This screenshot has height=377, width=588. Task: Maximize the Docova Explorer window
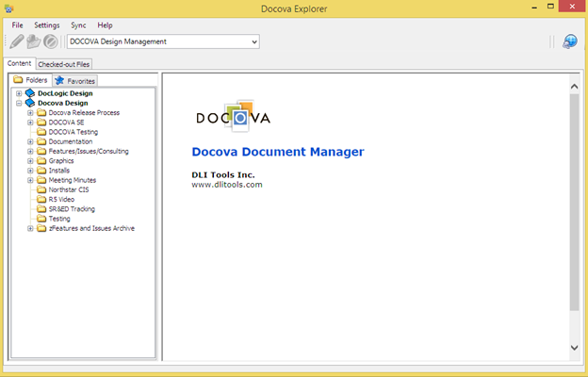tap(550, 7)
